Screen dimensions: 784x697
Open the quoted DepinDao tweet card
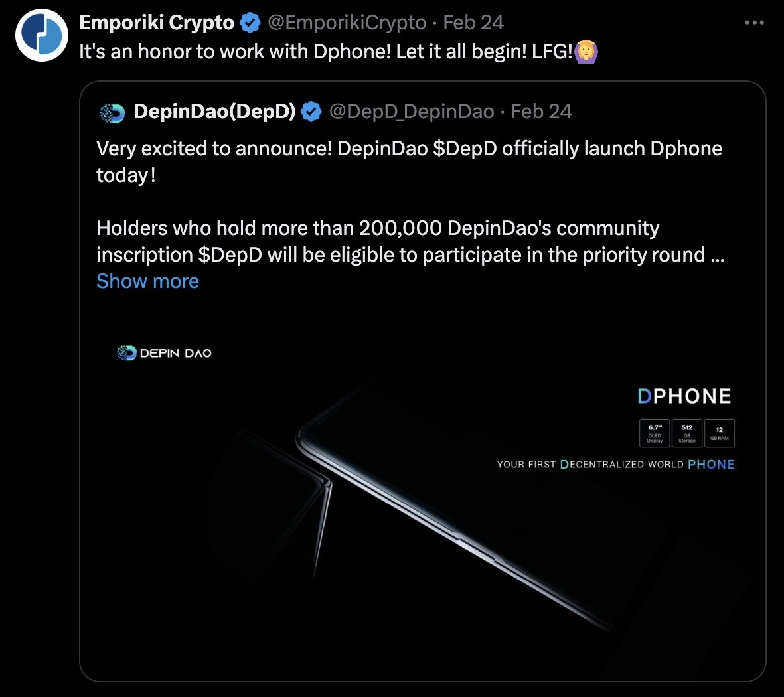click(x=425, y=199)
